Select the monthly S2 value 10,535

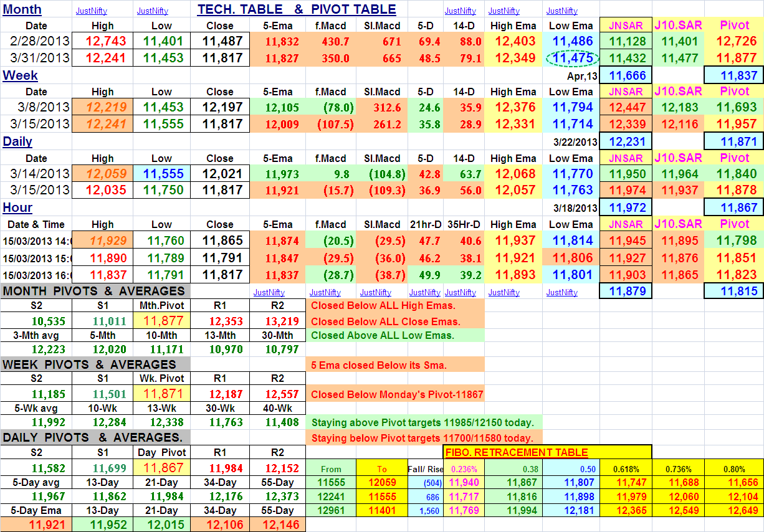pos(36,321)
